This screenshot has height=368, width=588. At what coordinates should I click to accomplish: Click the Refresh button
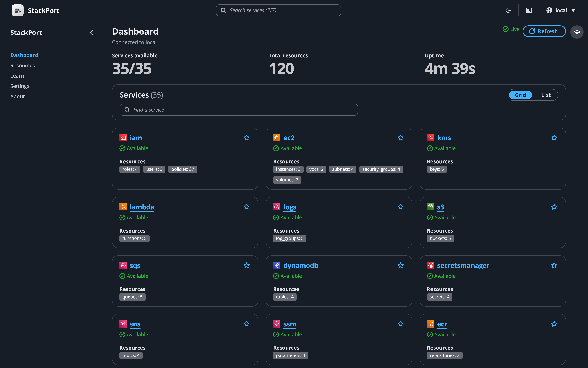(x=544, y=31)
